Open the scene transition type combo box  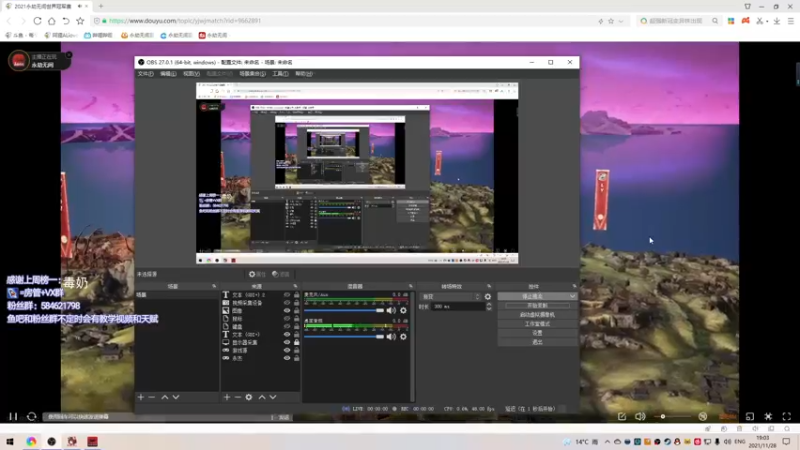[450, 296]
